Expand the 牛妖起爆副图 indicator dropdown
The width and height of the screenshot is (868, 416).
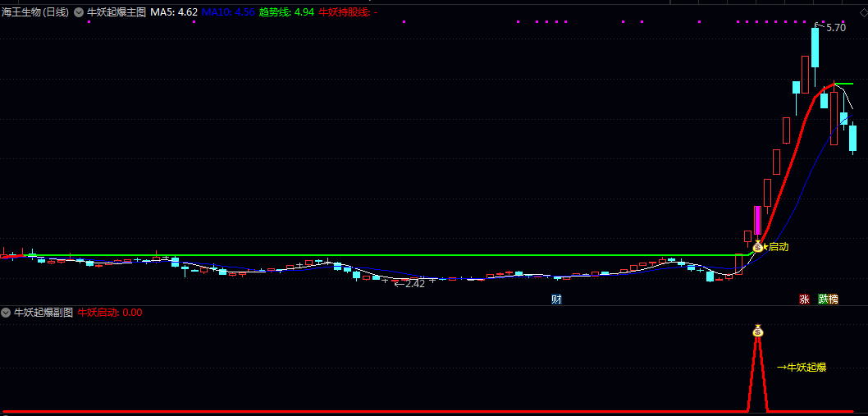pos(6,313)
